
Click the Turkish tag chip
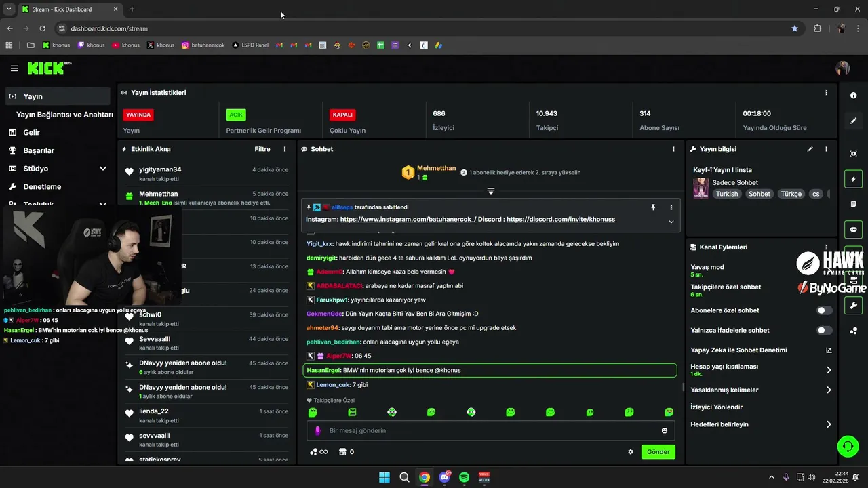click(726, 194)
